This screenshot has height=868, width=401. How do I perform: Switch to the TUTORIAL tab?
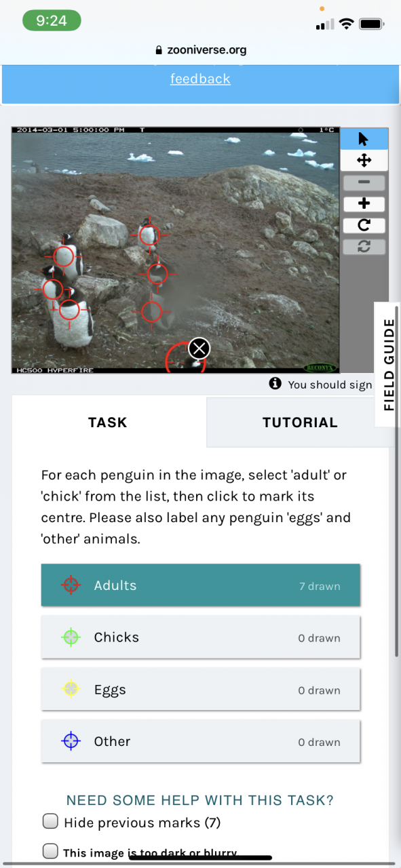click(299, 422)
